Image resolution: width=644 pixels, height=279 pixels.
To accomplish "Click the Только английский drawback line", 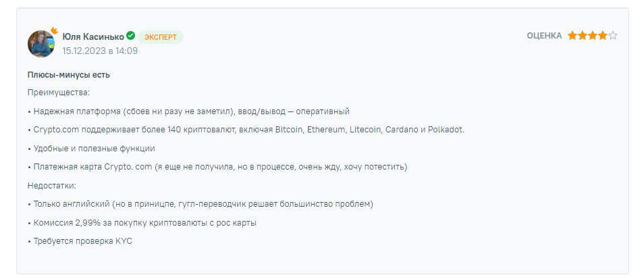I will pos(200,204).
